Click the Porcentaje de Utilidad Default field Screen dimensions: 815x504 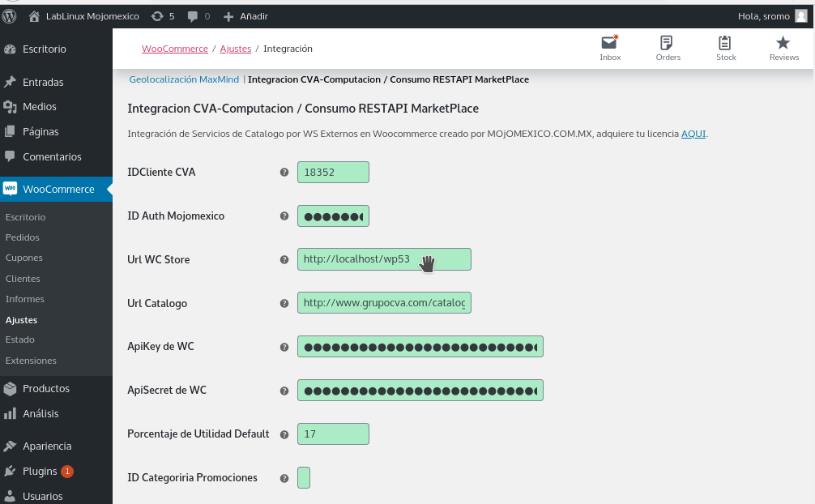(333, 434)
